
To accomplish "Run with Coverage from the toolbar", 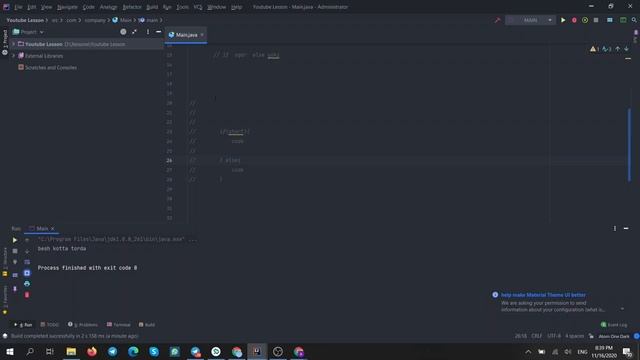I will pyautogui.click(x=585, y=20).
